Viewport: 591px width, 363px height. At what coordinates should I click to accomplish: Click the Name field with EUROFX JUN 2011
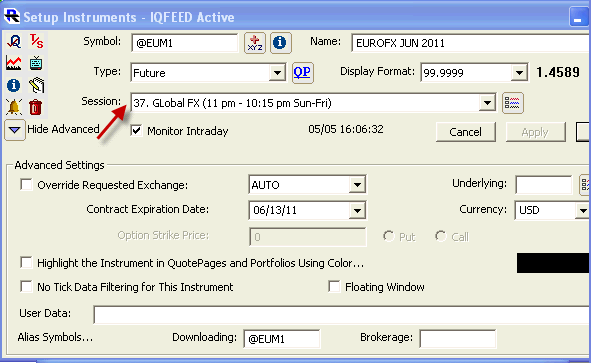(x=471, y=43)
